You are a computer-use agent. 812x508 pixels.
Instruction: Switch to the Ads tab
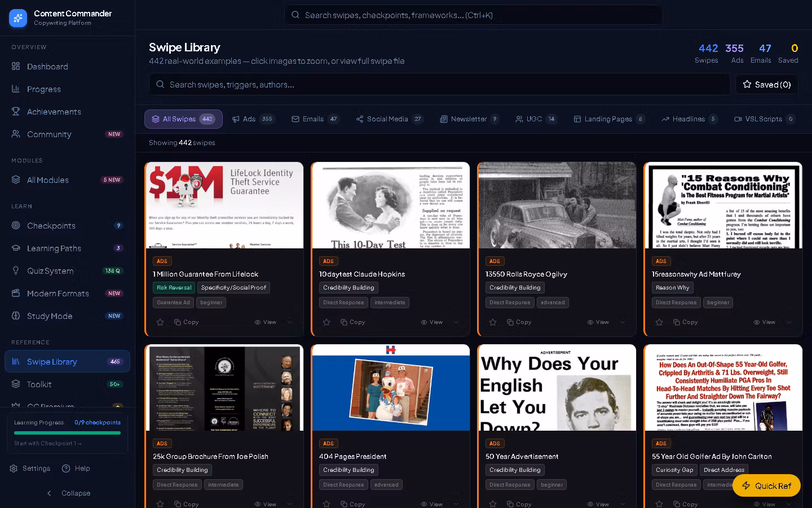[x=253, y=119]
